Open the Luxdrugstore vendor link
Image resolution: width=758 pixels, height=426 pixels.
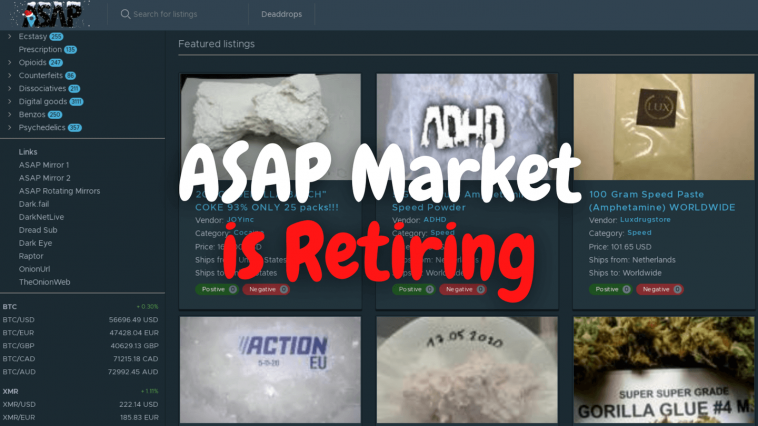[x=645, y=220]
